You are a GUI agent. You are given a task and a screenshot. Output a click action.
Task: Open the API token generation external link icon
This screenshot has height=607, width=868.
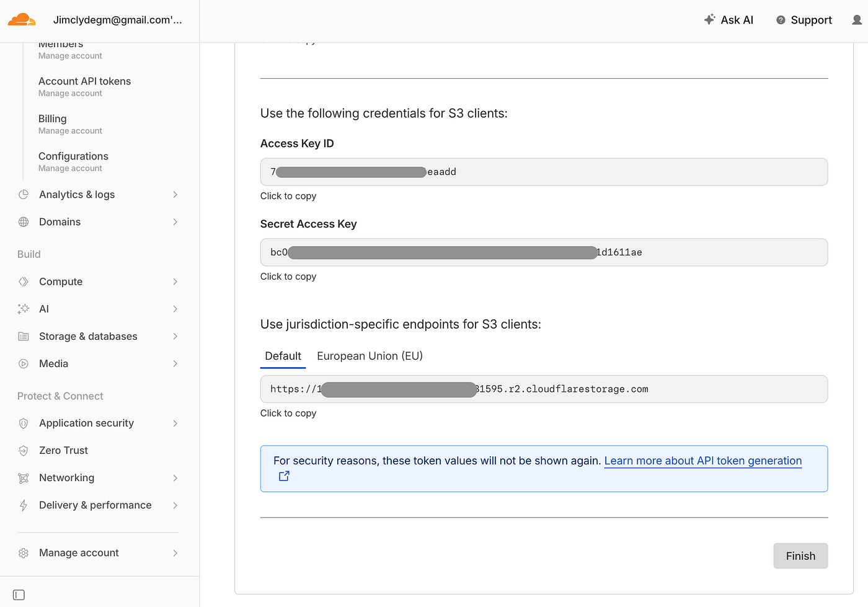(x=284, y=476)
